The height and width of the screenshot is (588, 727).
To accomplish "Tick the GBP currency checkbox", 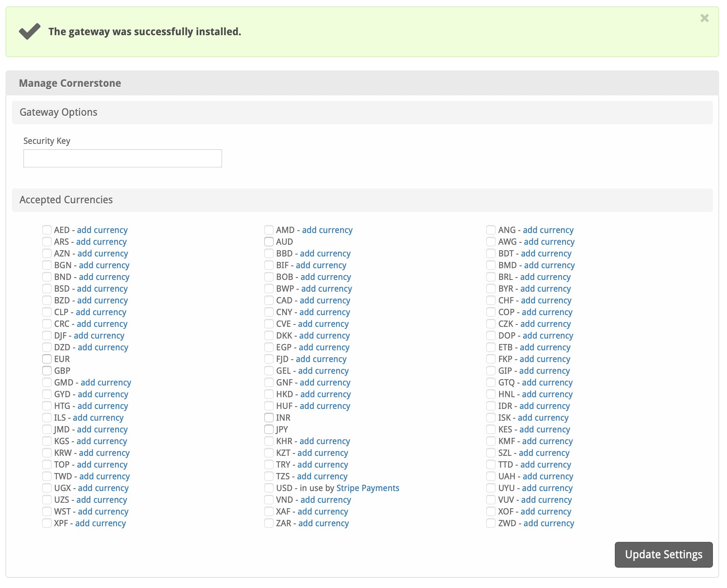I will click(47, 371).
